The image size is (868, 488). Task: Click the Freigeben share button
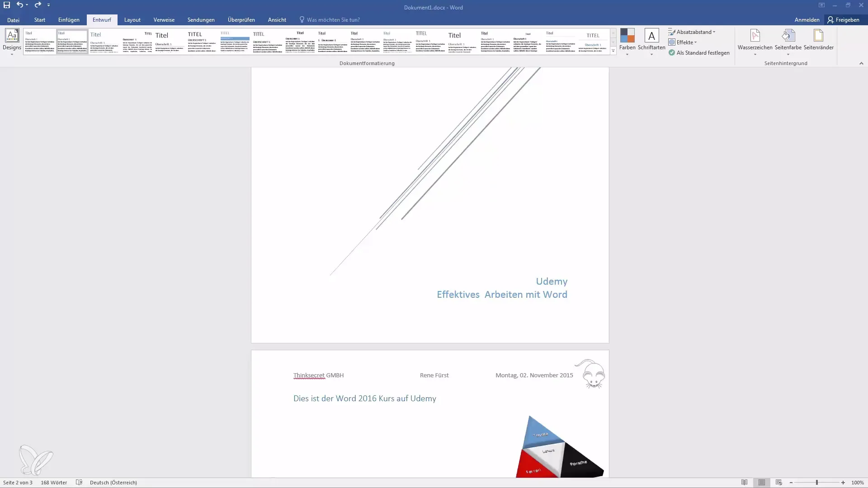click(x=844, y=20)
